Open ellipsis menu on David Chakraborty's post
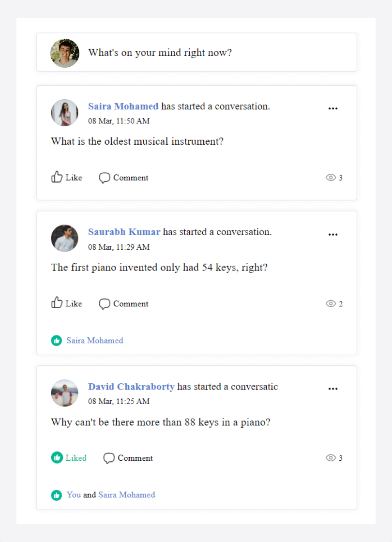 click(x=333, y=389)
